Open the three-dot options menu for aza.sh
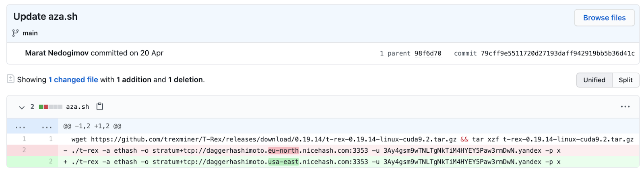This screenshot has width=644, height=172. pyautogui.click(x=625, y=107)
